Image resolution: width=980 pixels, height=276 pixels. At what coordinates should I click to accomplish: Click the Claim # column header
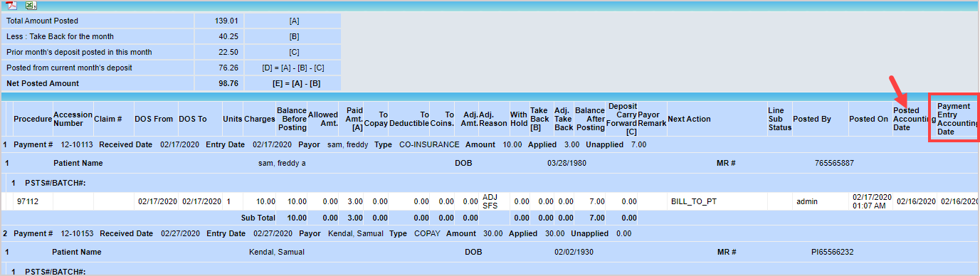108,119
